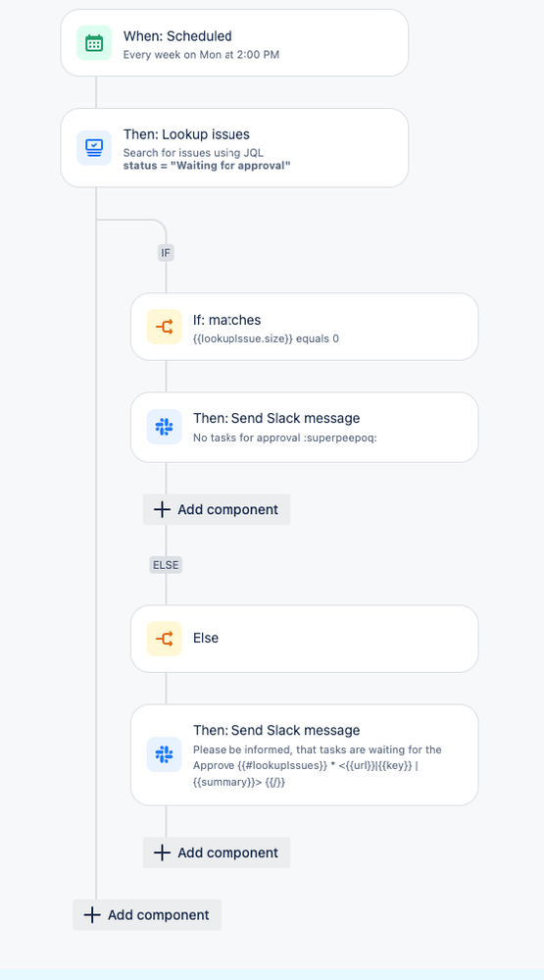Click the Slack icon on Please be informed message
Image resolution: width=544 pixels, height=980 pixels.
pos(165,754)
